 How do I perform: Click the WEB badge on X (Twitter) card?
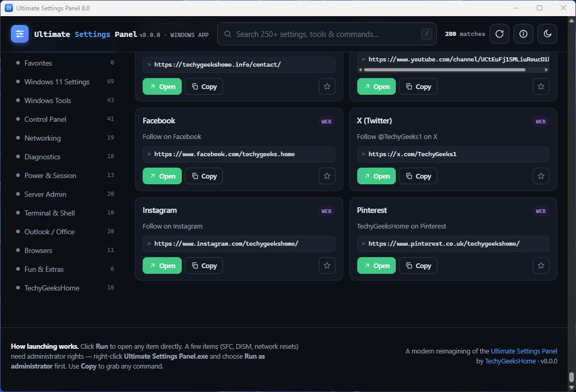(x=541, y=121)
